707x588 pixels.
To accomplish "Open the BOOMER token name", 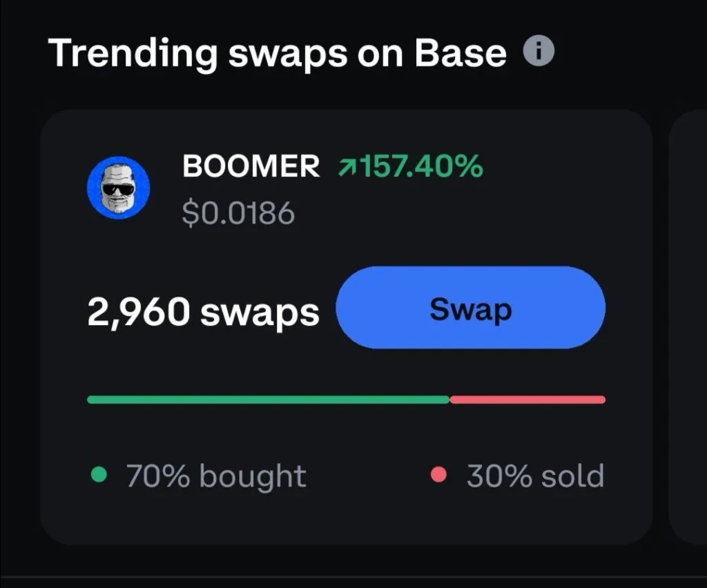I will (x=251, y=167).
